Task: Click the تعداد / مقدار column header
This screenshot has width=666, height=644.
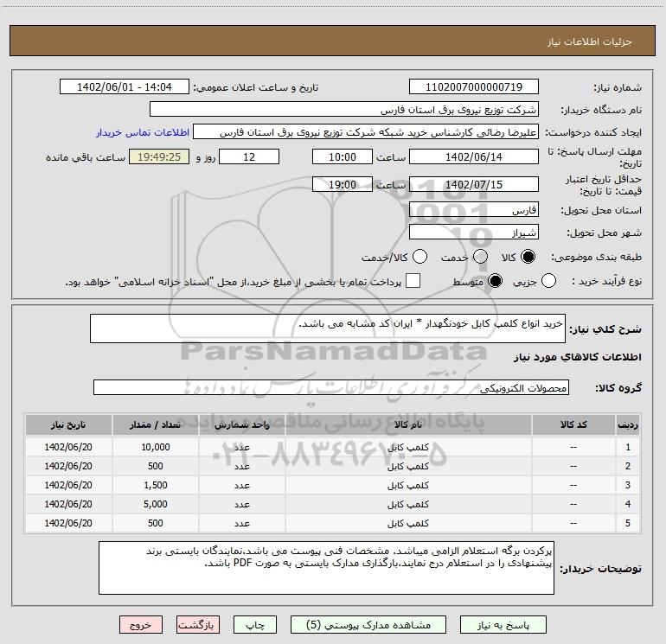Action: pyautogui.click(x=156, y=424)
